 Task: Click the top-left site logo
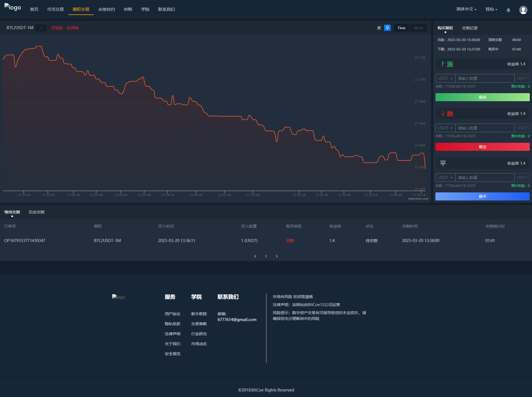(x=13, y=7)
